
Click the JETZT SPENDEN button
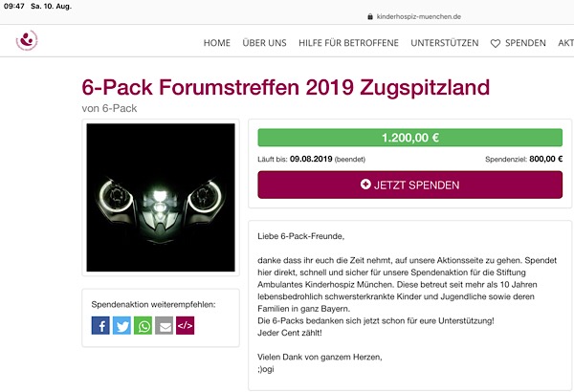[x=410, y=185]
